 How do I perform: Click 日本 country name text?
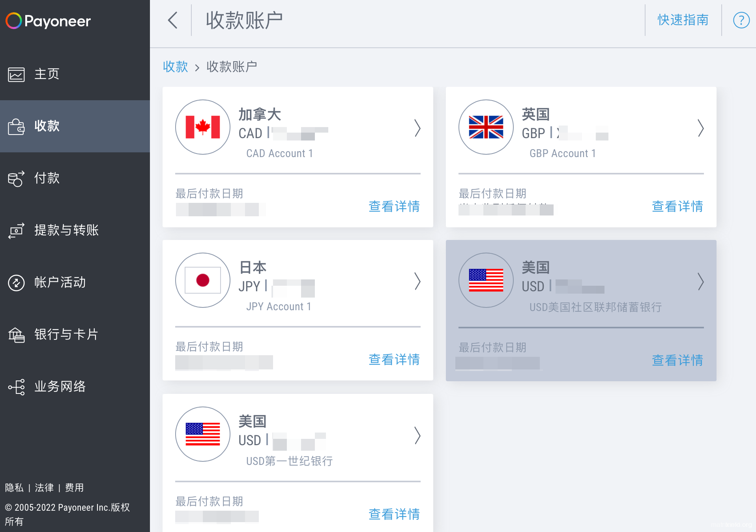tap(253, 268)
